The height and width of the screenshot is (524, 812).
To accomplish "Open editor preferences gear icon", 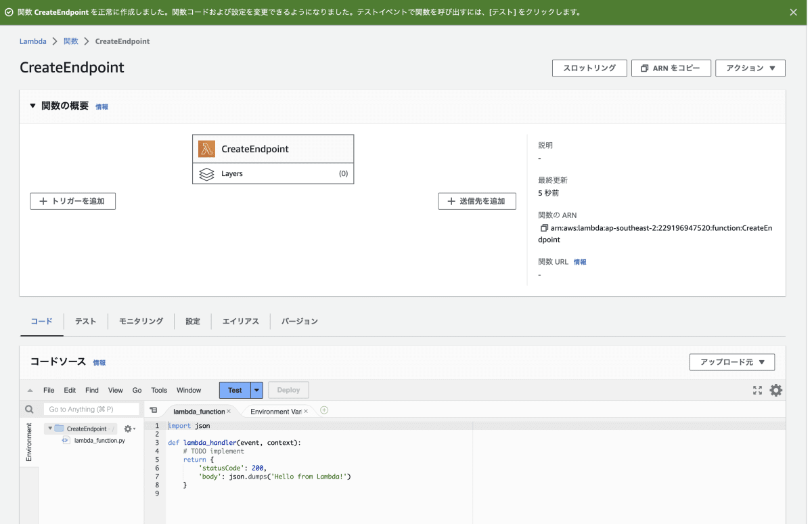I will [776, 390].
